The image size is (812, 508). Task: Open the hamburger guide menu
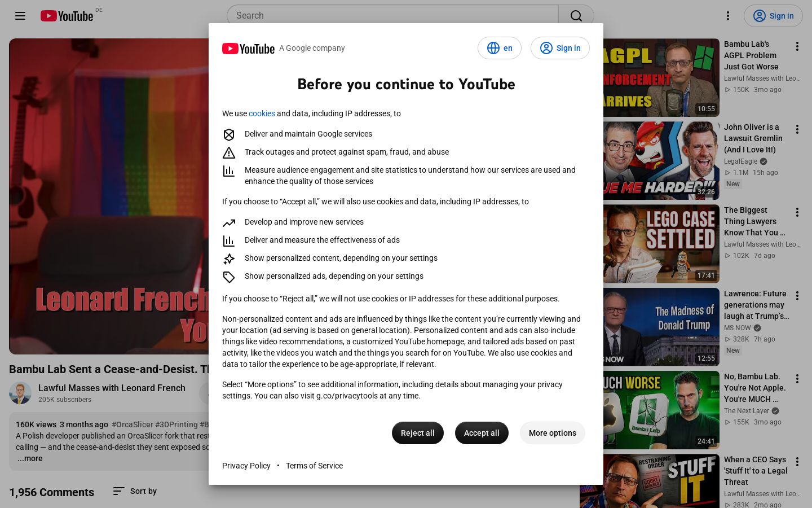click(20, 16)
